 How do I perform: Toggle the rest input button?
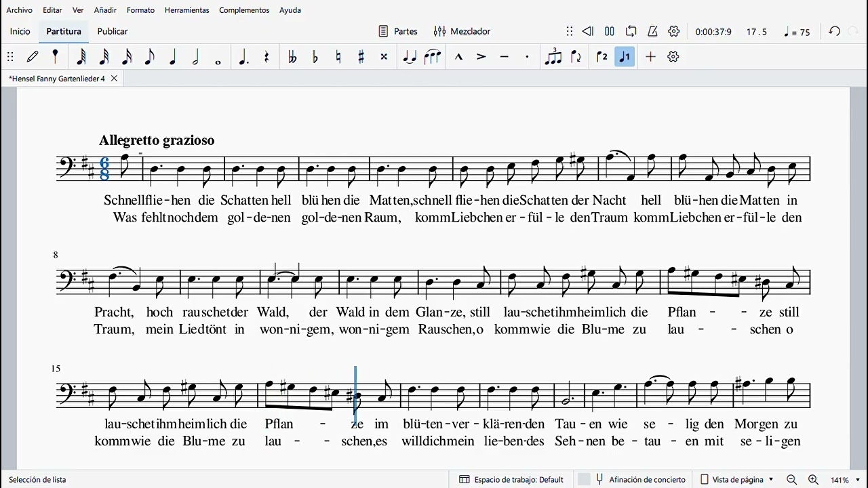[267, 57]
